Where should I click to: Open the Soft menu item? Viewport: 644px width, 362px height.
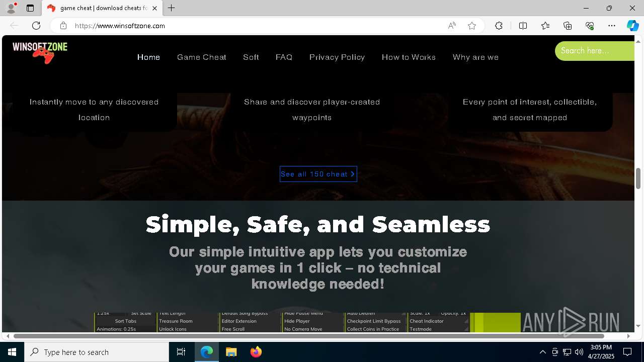click(x=251, y=57)
